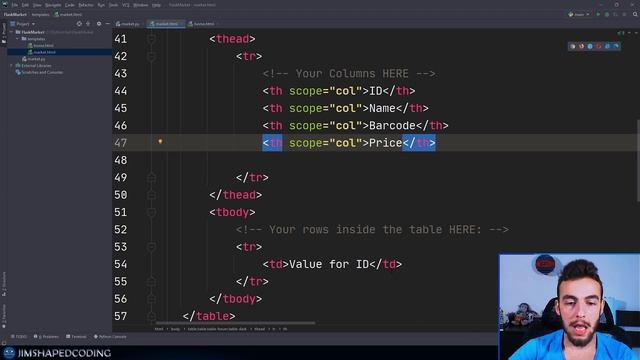Screen dimensions: 640x360
Task: Click 'Value for ID' text on line 54
Action: tap(329, 264)
